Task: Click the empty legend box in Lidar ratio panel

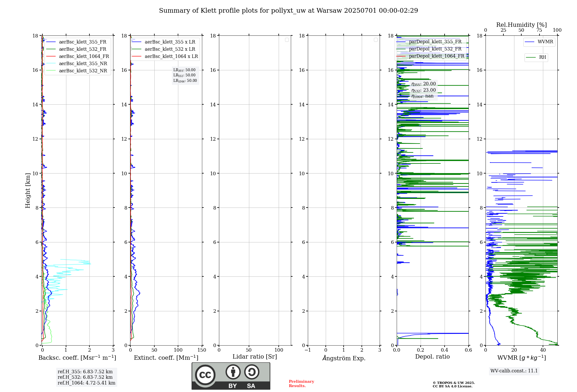Action: pos(287,40)
